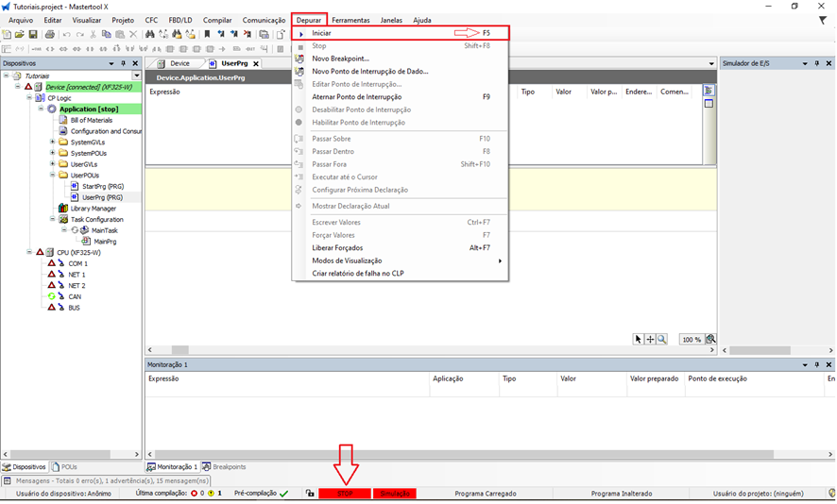Click the Find binoculars icon

pos(149,35)
